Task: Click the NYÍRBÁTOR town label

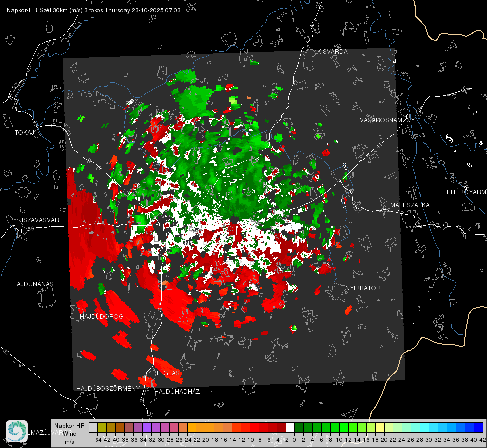Action: click(x=363, y=288)
